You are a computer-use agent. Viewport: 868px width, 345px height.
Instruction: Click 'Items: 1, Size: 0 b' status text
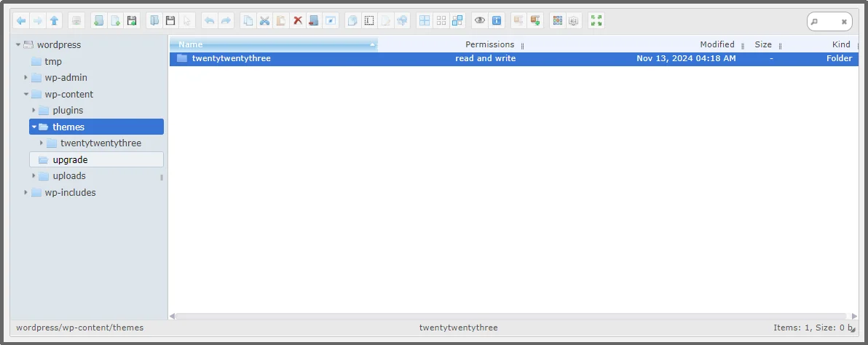813,328
